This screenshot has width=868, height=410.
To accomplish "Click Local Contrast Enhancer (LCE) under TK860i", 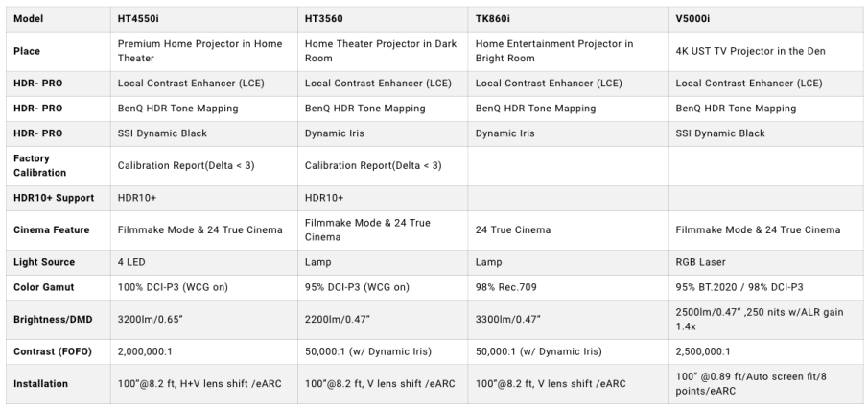I will click(x=549, y=84).
